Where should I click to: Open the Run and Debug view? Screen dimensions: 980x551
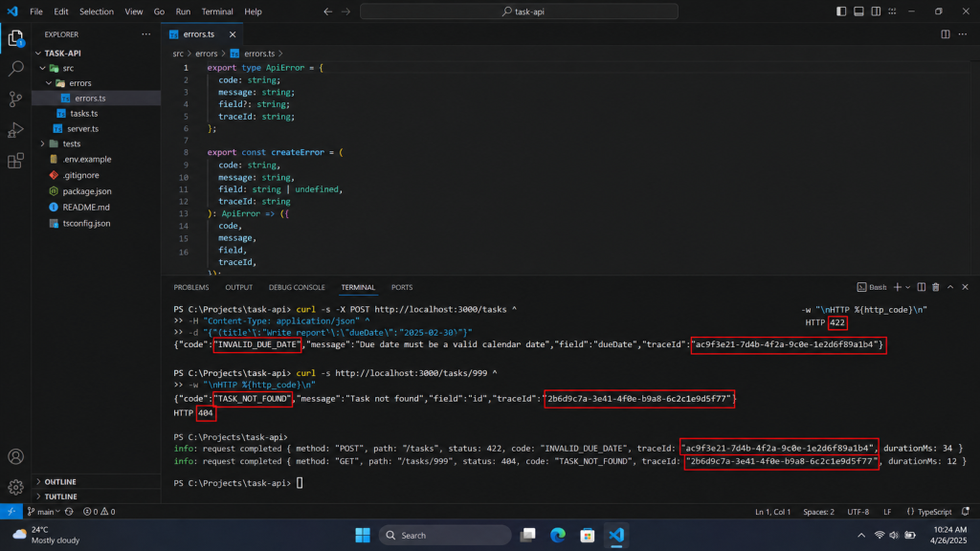(15, 130)
